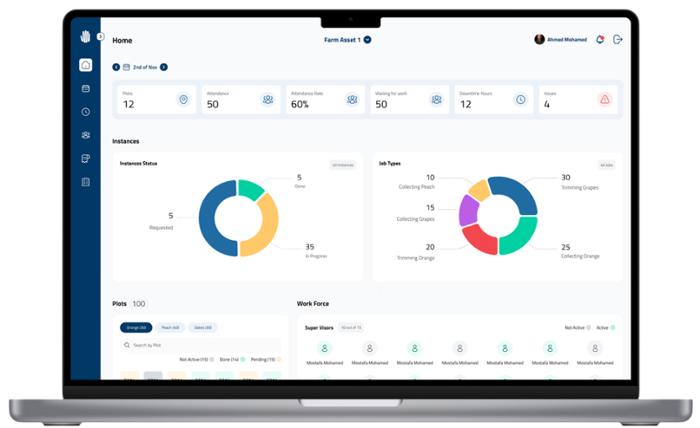Image resolution: width=700 pixels, height=428 pixels.
Task: Toggle the Not Active legend in Work Force
Action: point(577,328)
